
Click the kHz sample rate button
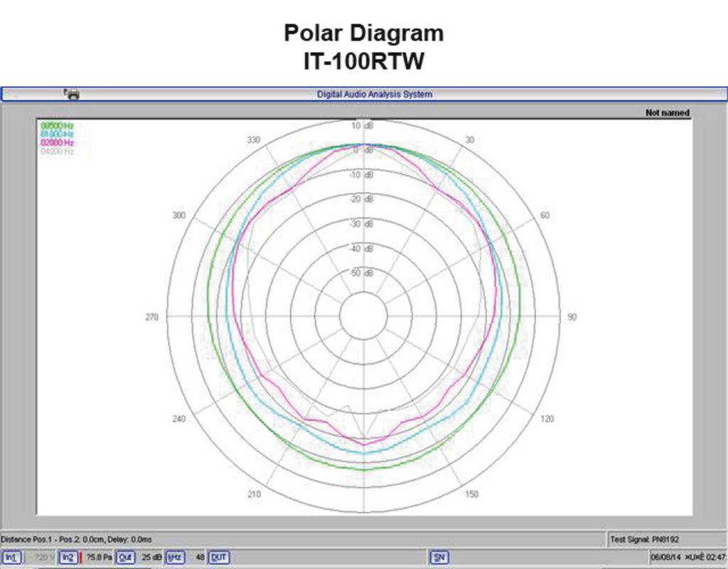tap(175, 558)
